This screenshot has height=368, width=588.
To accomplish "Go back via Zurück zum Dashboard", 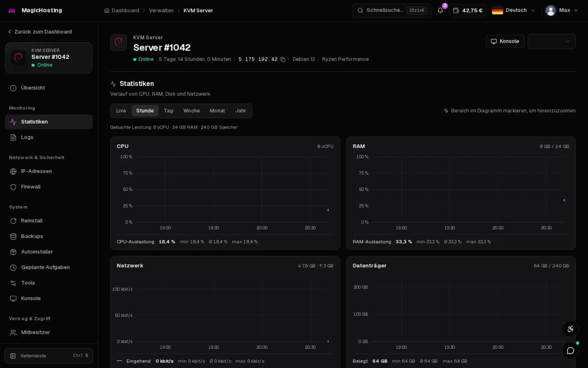I will [x=40, y=32].
